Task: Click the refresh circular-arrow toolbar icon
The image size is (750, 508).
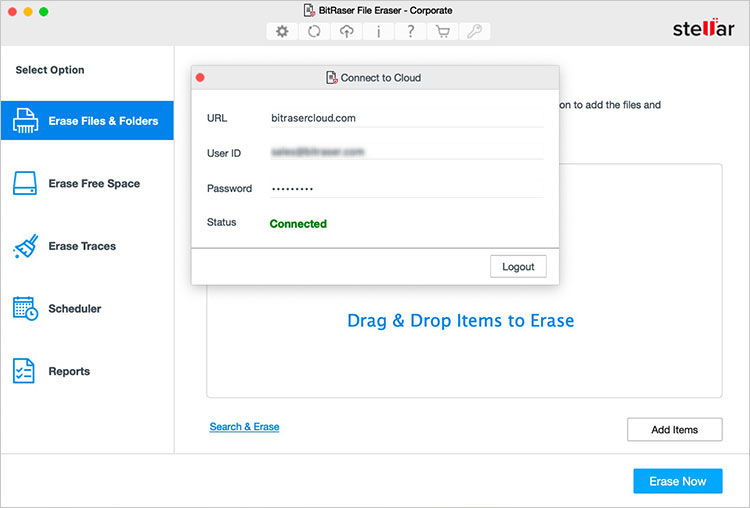Action: 314,32
